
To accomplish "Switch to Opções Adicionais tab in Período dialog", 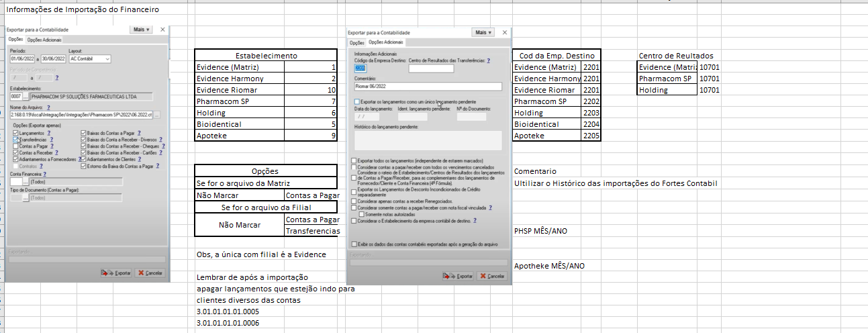I will coord(44,40).
